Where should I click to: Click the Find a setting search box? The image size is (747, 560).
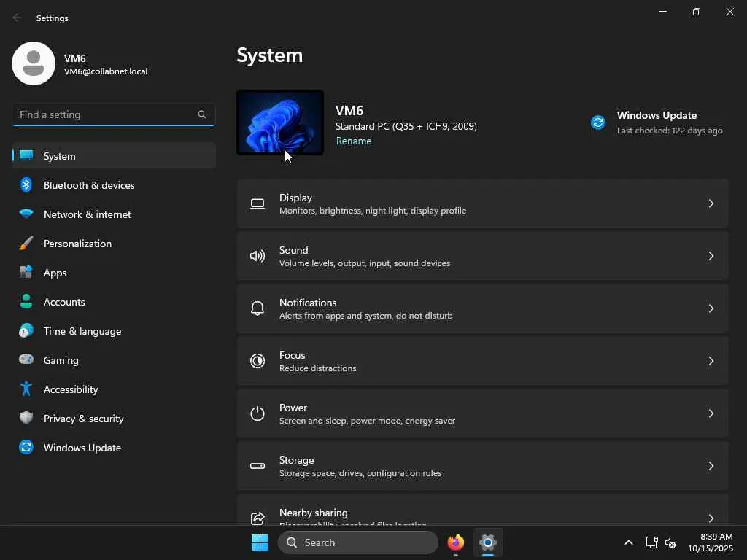(106, 114)
